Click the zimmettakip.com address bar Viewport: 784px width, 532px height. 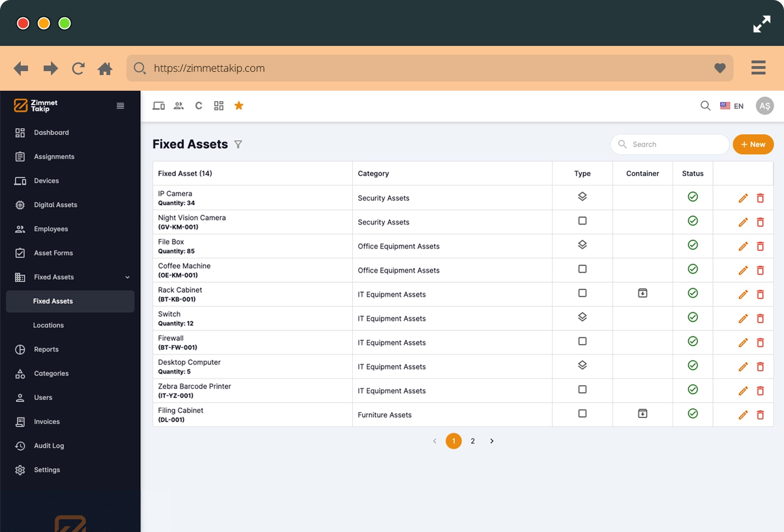(x=430, y=68)
